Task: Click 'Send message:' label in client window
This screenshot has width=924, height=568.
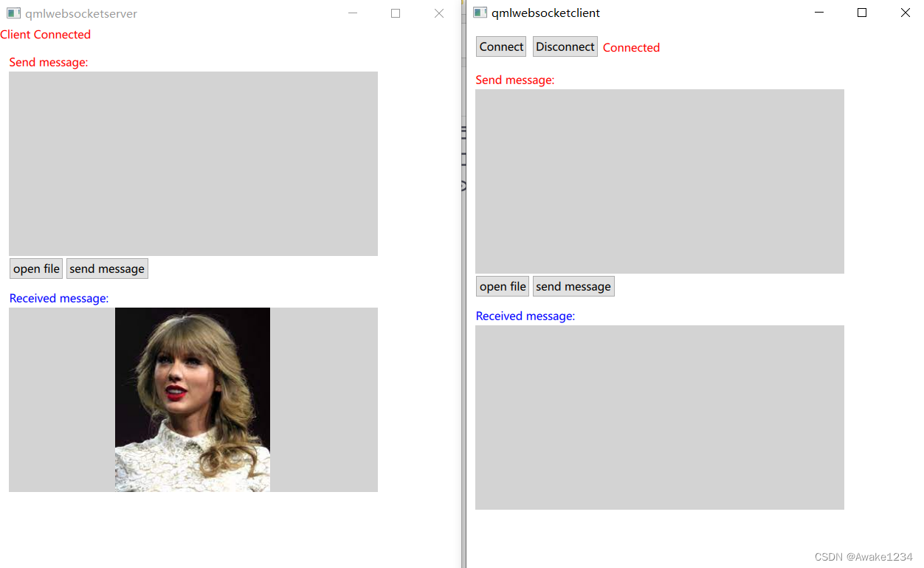Action: 515,80
